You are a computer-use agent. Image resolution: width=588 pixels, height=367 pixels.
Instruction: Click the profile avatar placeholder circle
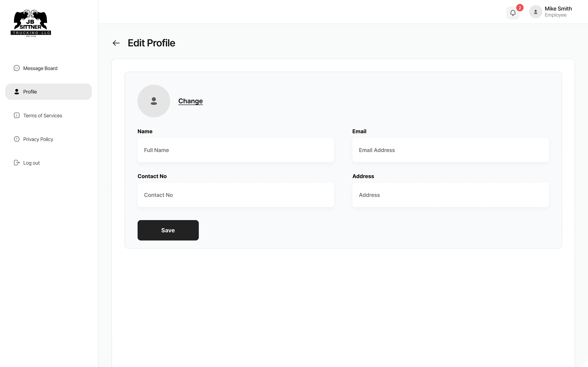[154, 101]
